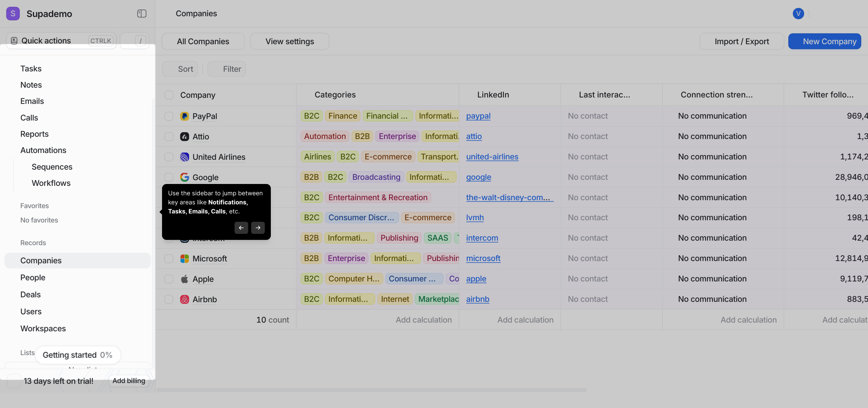Viewport: 868px width, 408px height.
Task: Check the Apple row checkbox
Action: coord(169,279)
